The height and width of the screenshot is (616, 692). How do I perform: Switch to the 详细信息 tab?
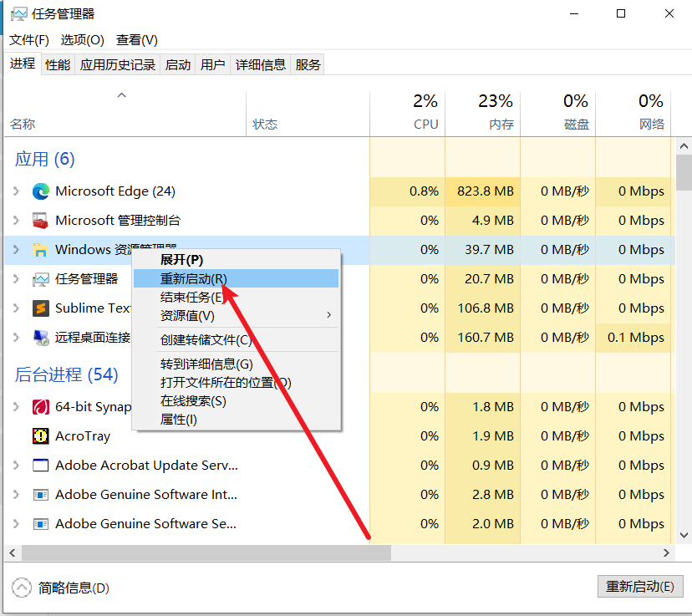point(261,65)
